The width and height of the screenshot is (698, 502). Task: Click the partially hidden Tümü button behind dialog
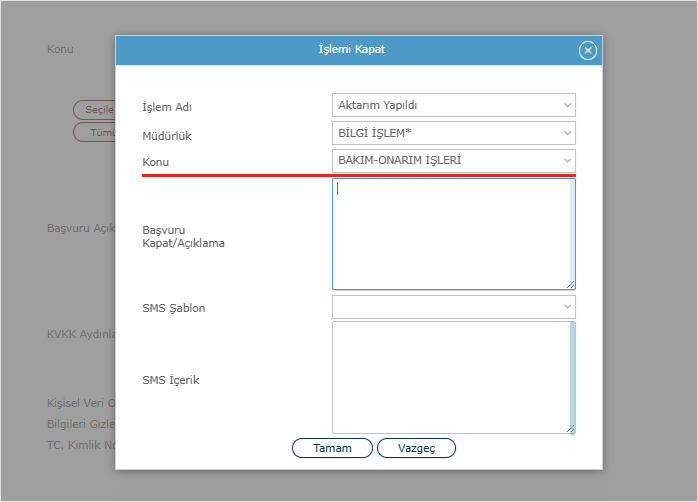(x=95, y=132)
